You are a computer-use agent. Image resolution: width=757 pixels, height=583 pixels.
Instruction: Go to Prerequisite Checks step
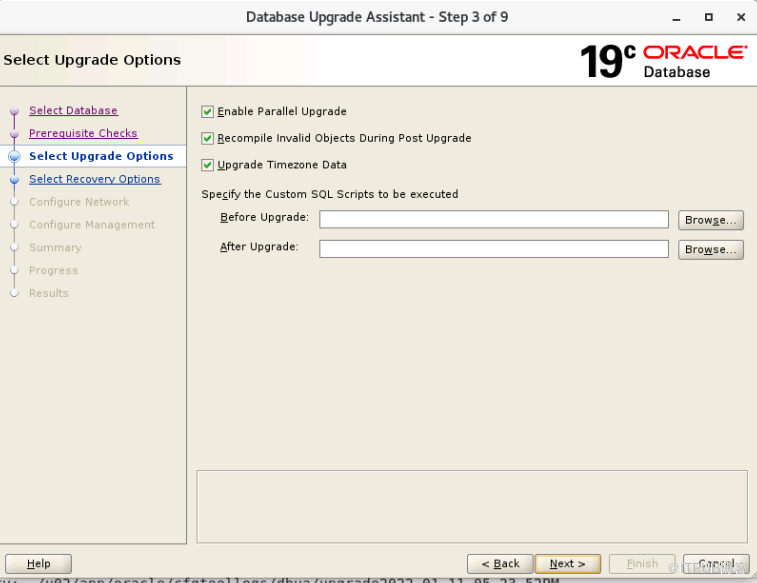[83, 133]
